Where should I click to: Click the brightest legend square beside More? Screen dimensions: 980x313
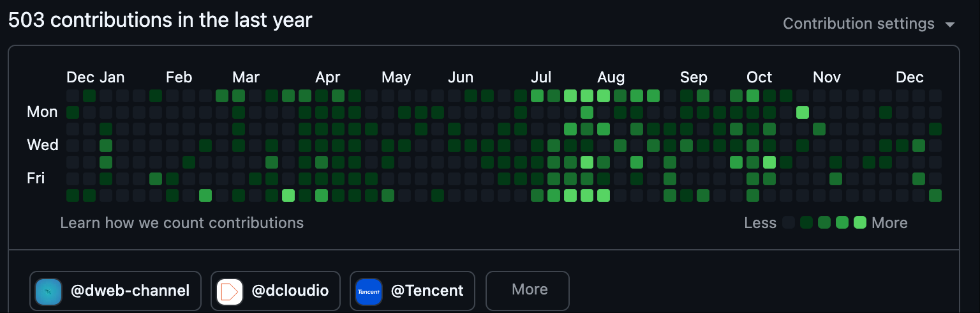[860, 222]
